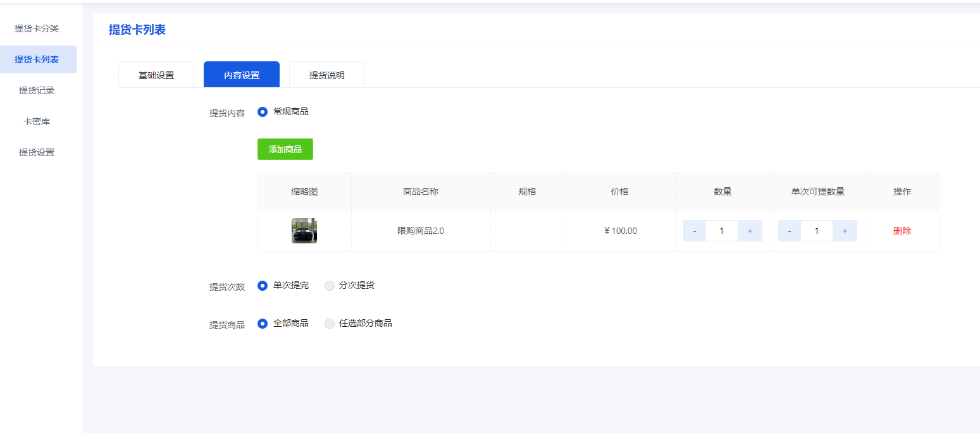Select 全部商品 for pickup goods
980x433 pixels.
(x=263, y=323)
